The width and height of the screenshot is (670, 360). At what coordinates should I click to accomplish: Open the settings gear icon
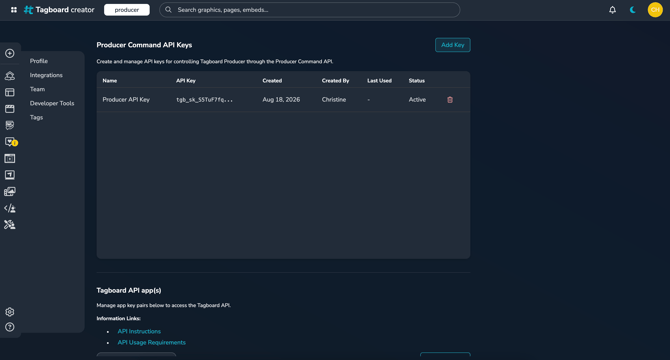(9, 312)
